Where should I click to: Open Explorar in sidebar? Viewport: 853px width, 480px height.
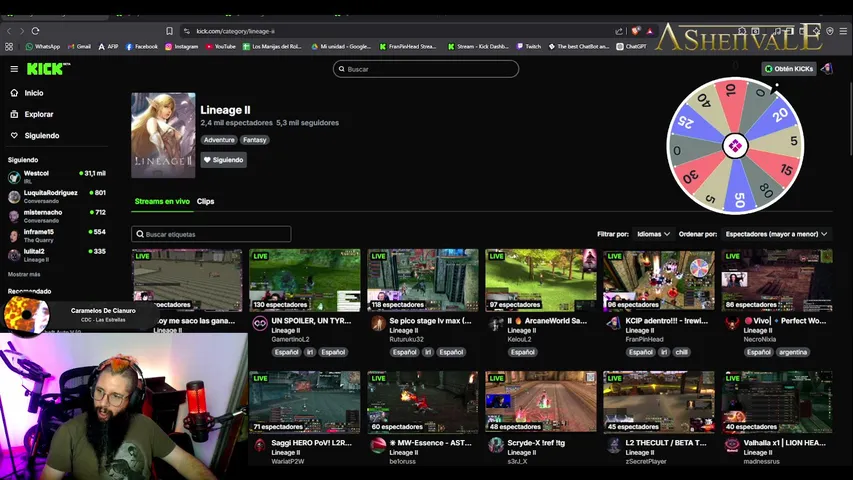[39, 114]
